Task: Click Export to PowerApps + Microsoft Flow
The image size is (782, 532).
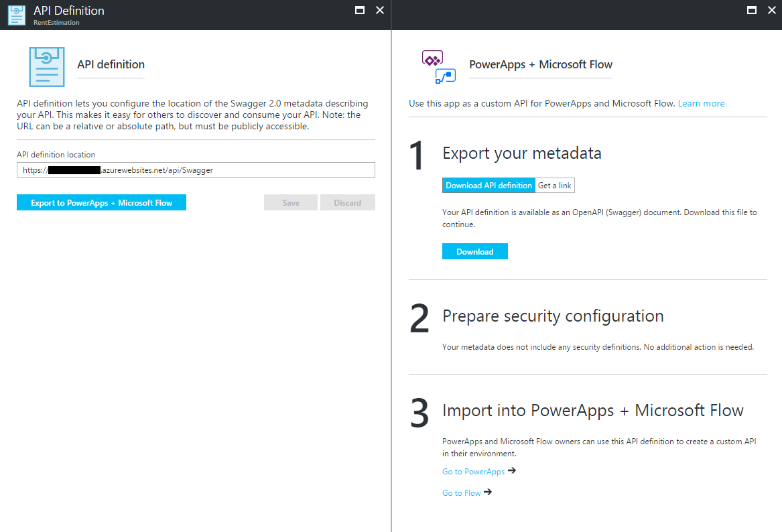Action: point(101,202)
